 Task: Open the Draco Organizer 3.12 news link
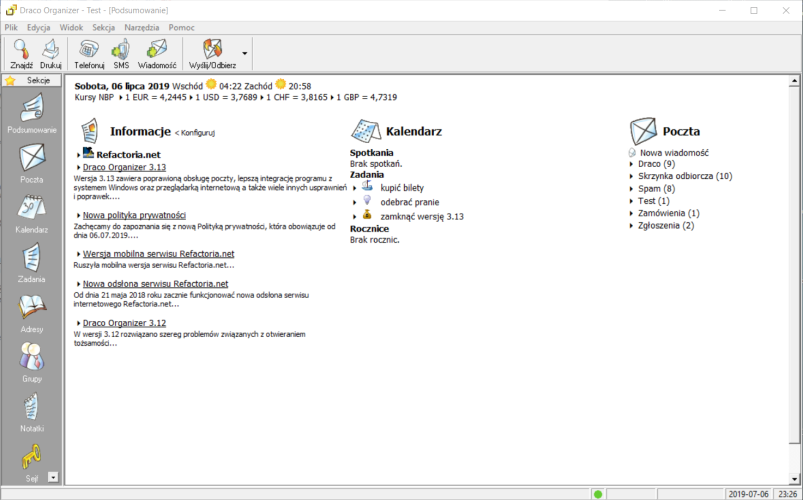(x=124, y=323)
